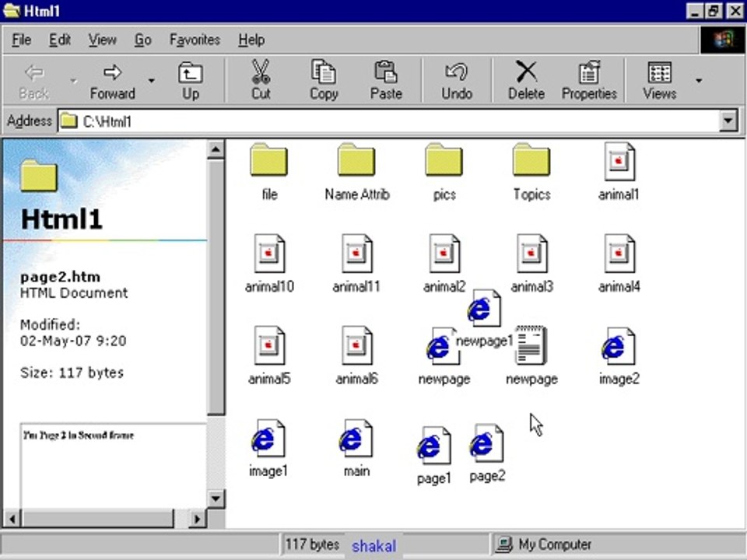Select the 'Topics' folder

point(531,173)
